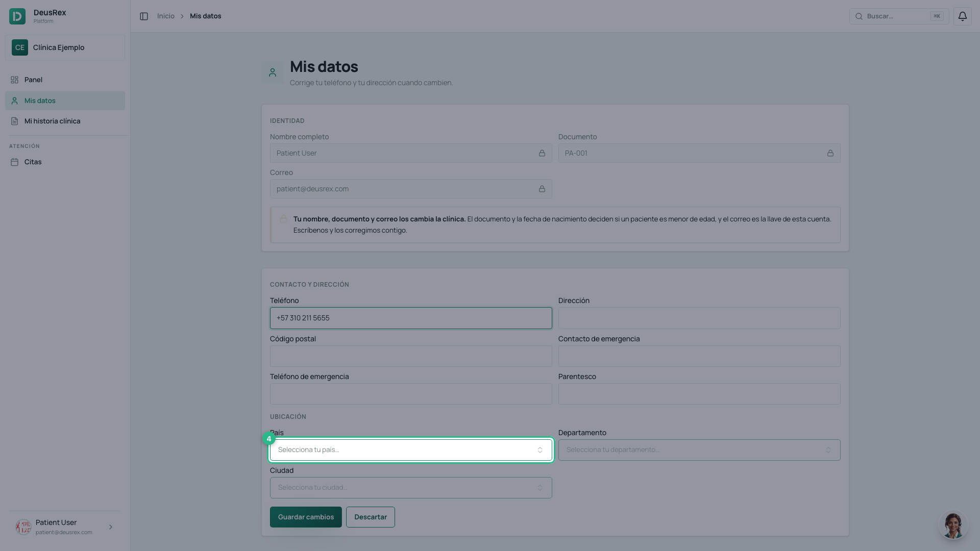Image resolution: width=980 pixels, height=551 pixels.
Task: Open the Departamento dropdown
Action: [x=699, y=450]
